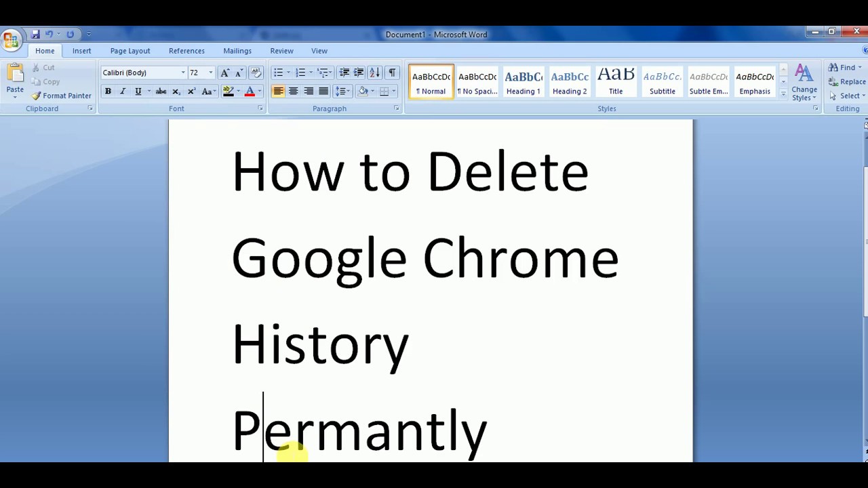Expand the font name dropdown arrow
868x488 pixels.
pyautogui.click(x=183, y=73)
